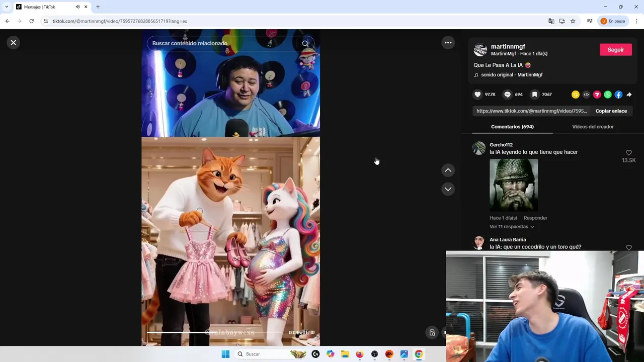The height and width of the screenshot is (362, 644).
Task: Open comments via speech bubble icon
Action: [x=507, y=95]
